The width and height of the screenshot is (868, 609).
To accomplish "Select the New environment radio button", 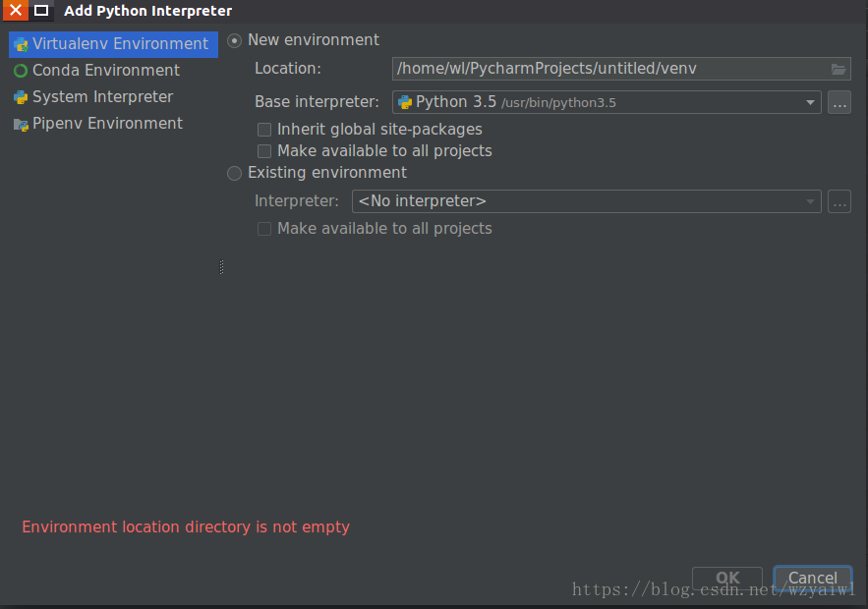I will tap(235, 41).
